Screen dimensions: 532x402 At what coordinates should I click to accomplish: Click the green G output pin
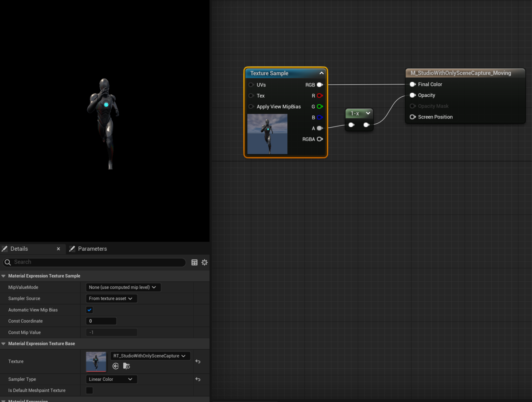pos(320,106)
